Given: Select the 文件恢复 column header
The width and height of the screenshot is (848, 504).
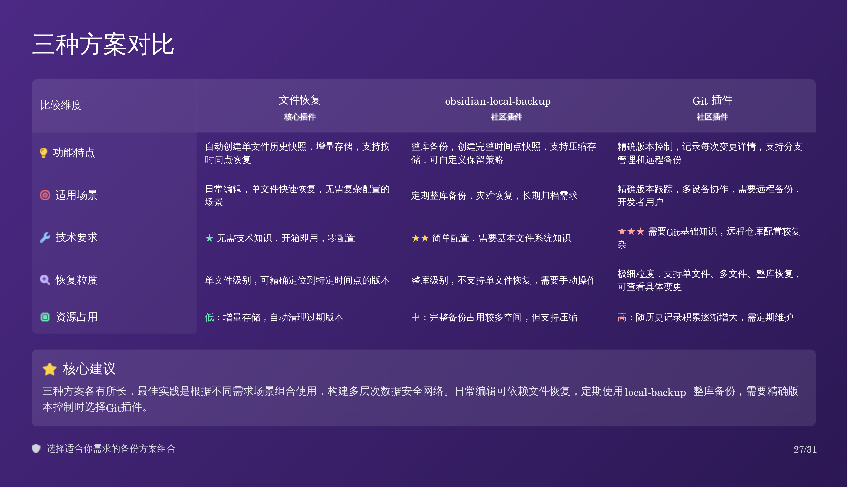Looking at the screenshot, I should [x=300, y=100].
